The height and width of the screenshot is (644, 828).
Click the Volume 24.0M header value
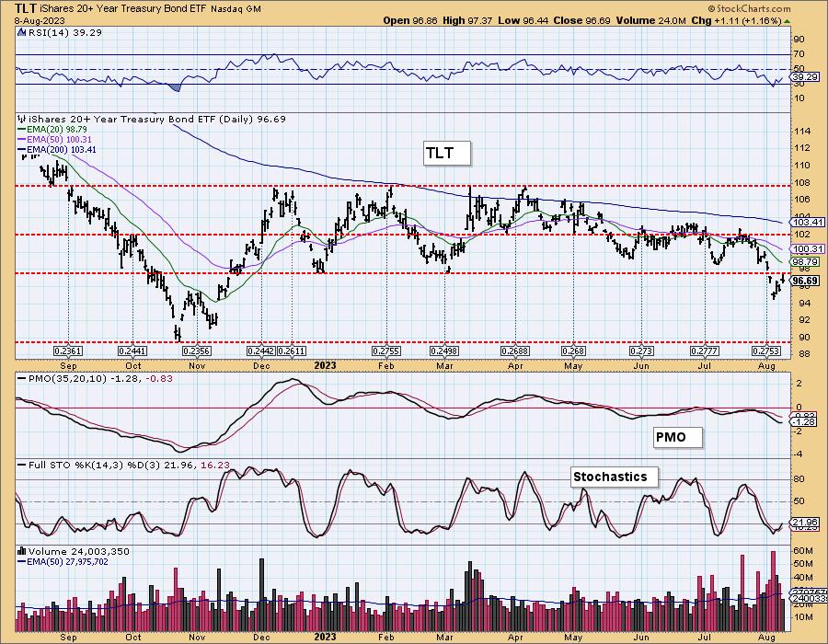click(x=651, y=20)
